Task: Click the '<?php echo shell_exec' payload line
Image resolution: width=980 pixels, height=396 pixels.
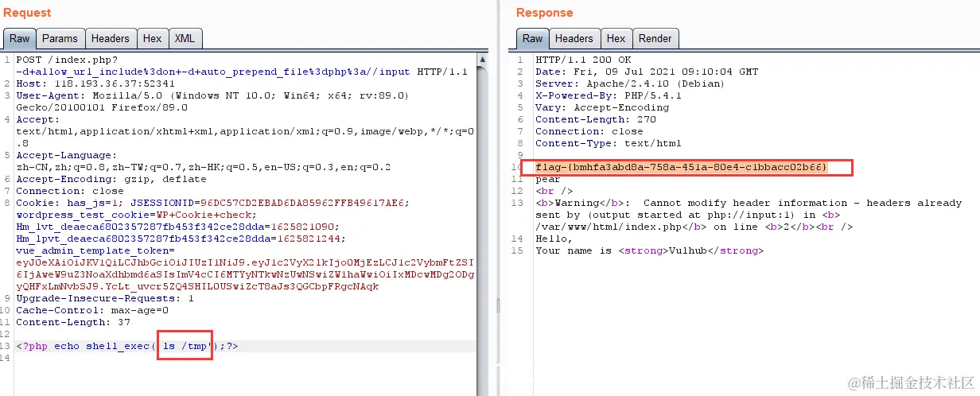Action: pyautogui.click(x=127, y=346)
